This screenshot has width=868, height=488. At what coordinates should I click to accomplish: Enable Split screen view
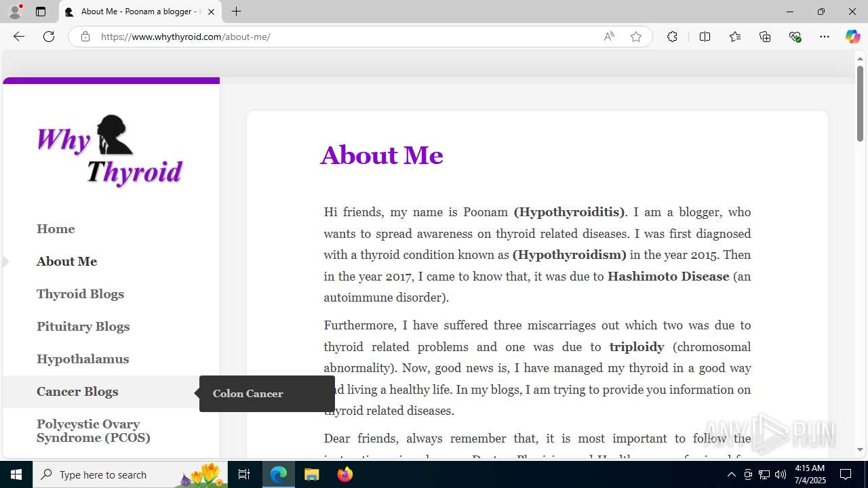point(705,37)
